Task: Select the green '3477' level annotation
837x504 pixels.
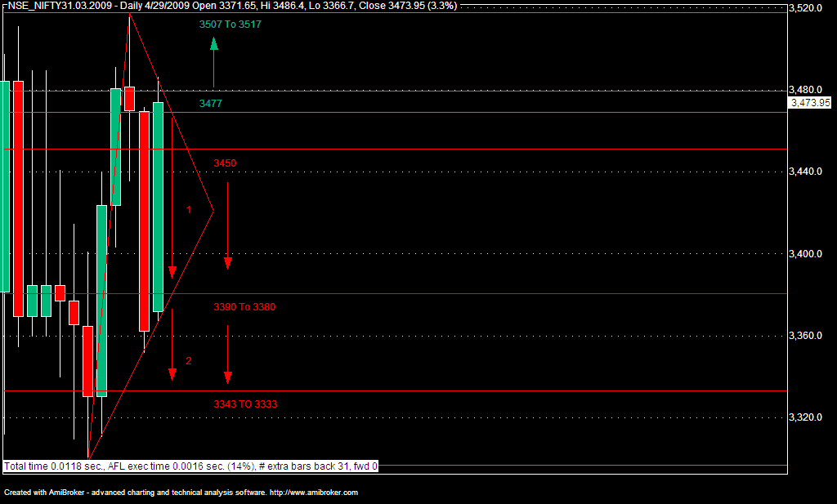Action: coord(210,104)
